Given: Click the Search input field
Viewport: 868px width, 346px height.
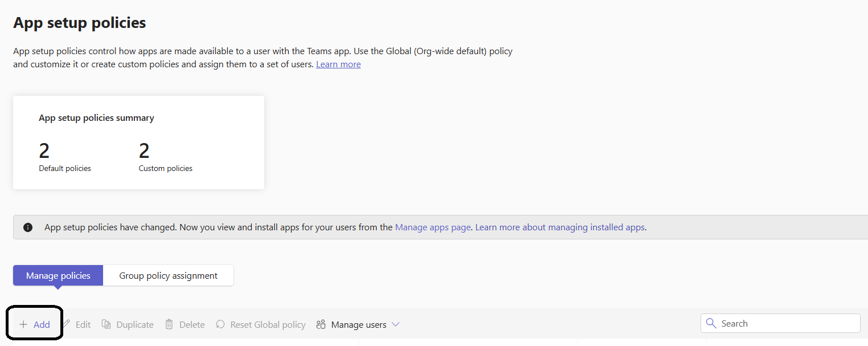Looking at the screenshot, I should click(x=780, y=323).
